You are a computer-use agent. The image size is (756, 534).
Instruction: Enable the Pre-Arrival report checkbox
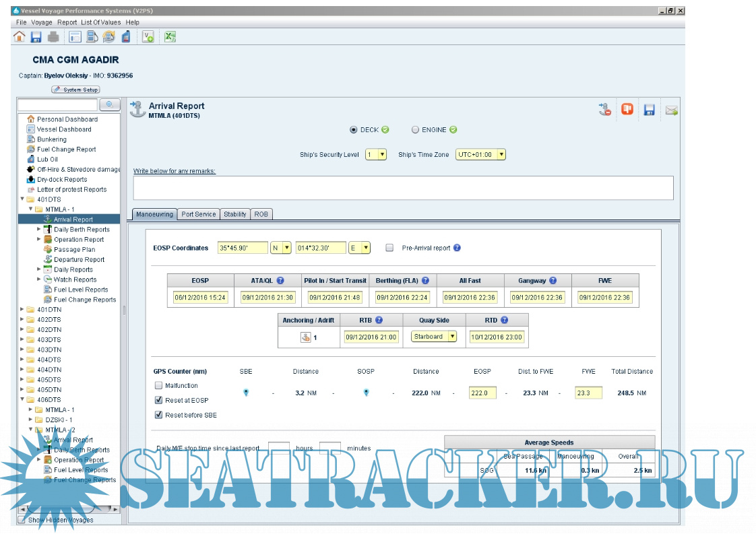pos(389,248)
